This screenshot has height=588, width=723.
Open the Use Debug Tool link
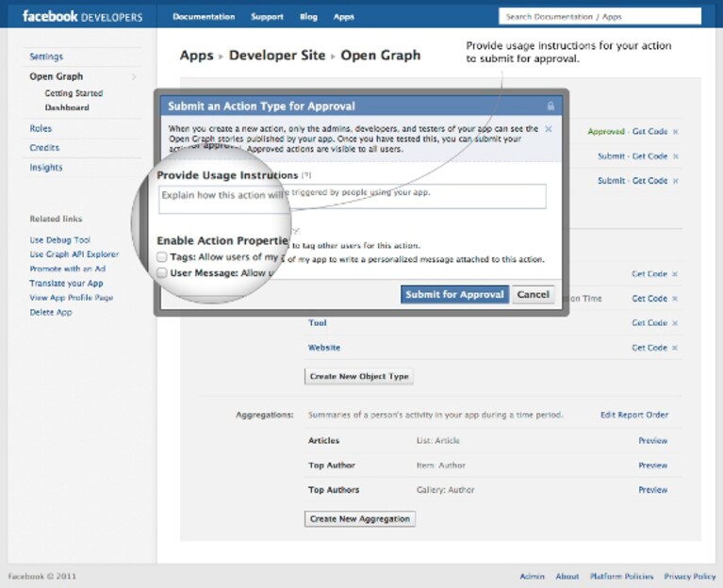point(60,240)
